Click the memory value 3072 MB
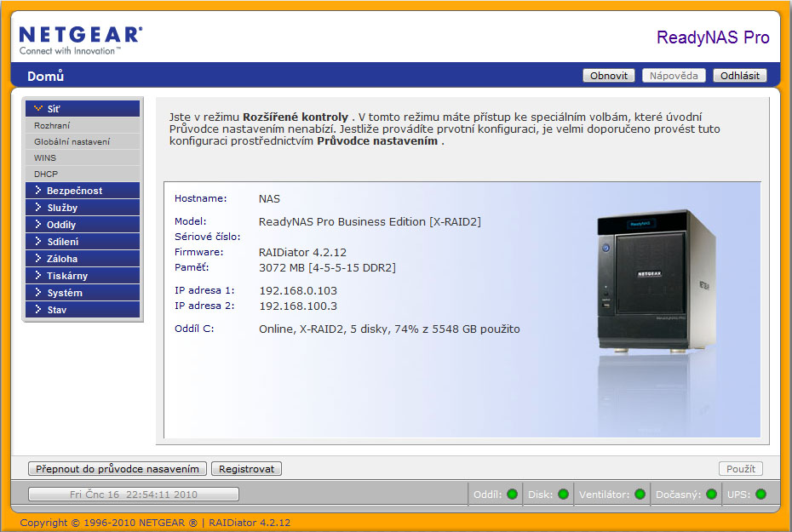Screen dimensions: 792x532 pyautogui.click(x=327, y=267)
